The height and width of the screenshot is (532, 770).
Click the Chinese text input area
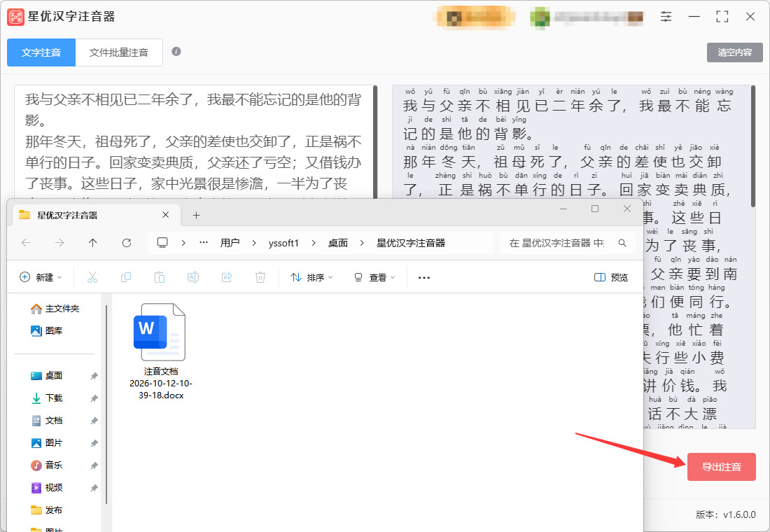(194, 141)
